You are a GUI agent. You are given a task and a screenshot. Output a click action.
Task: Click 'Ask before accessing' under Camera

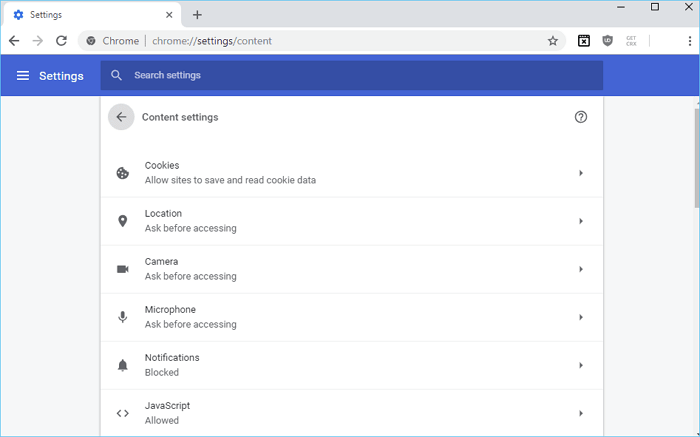pos(191,276)
